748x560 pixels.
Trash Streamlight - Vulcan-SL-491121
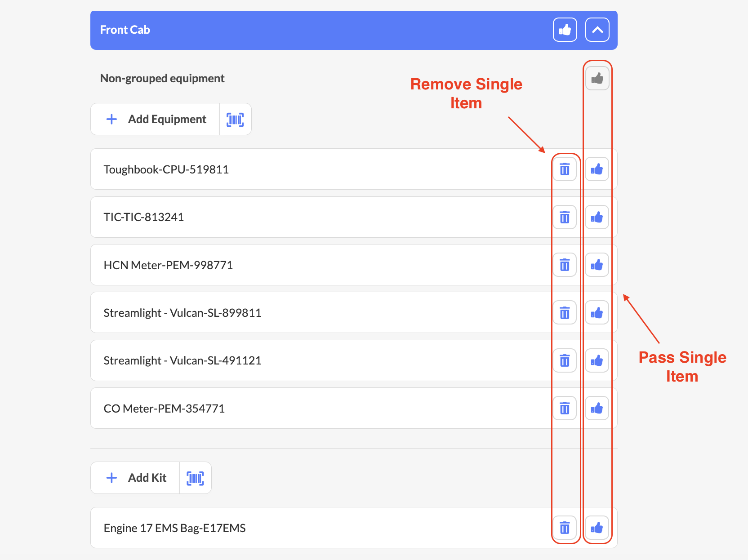click(x=565, y=360)
